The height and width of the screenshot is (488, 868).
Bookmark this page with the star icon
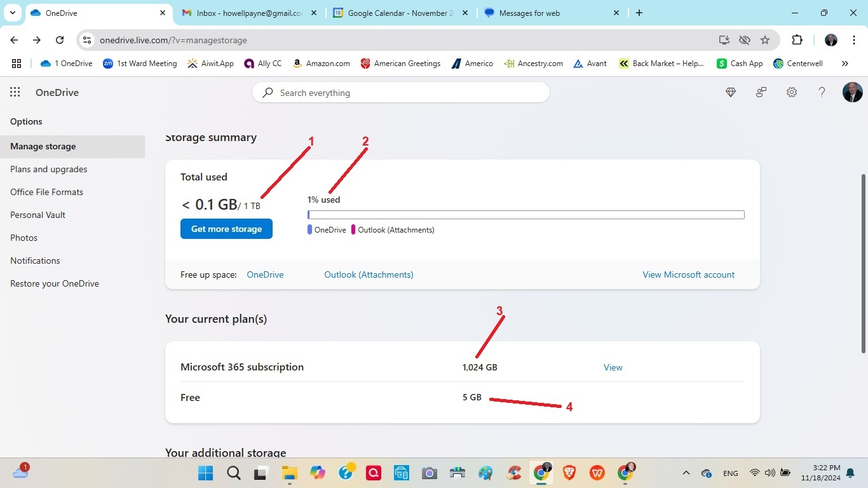[x=765, y=40]
